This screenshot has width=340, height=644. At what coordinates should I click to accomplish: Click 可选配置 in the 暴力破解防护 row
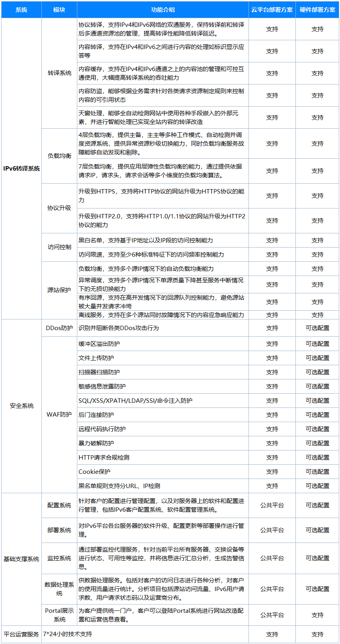pos(318,443)
